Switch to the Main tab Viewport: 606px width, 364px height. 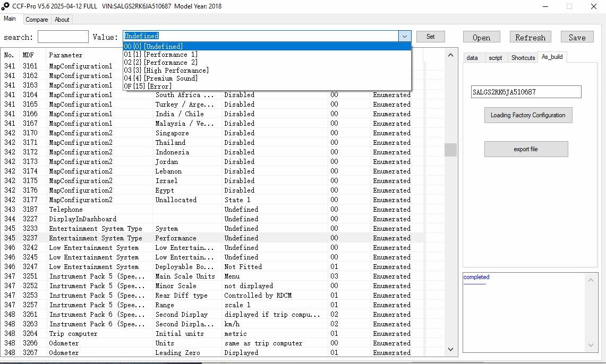pyautogui.click(x=10, y=19)
